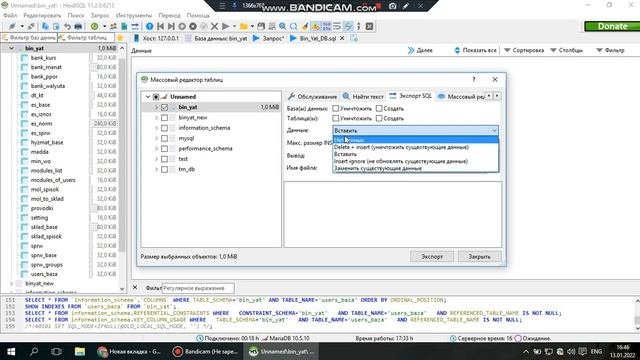Open File Explorer from taskbar
This screenshot has height=360, width=640.
(80, 351)
